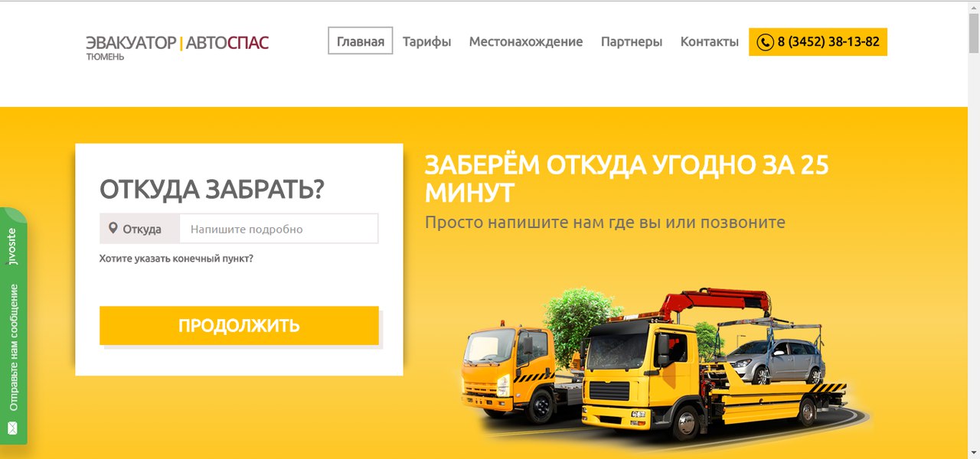Expand the Хотите указать конечный пункт? link

[x=176, y=259]
